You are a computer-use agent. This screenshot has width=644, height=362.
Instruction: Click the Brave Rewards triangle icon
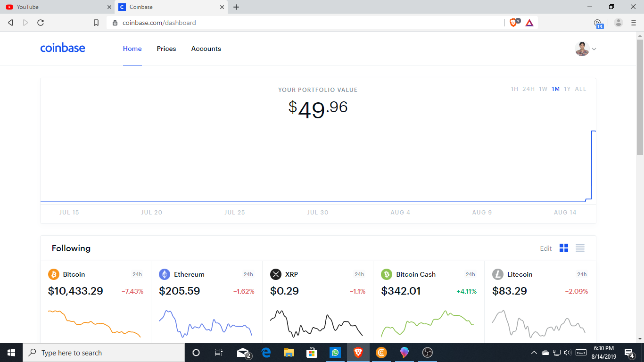click(x=529, y=23)
